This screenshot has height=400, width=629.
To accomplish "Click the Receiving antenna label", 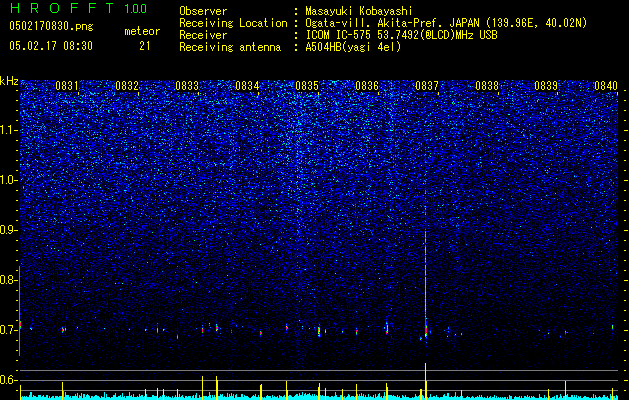I will (x=230, y=47).
